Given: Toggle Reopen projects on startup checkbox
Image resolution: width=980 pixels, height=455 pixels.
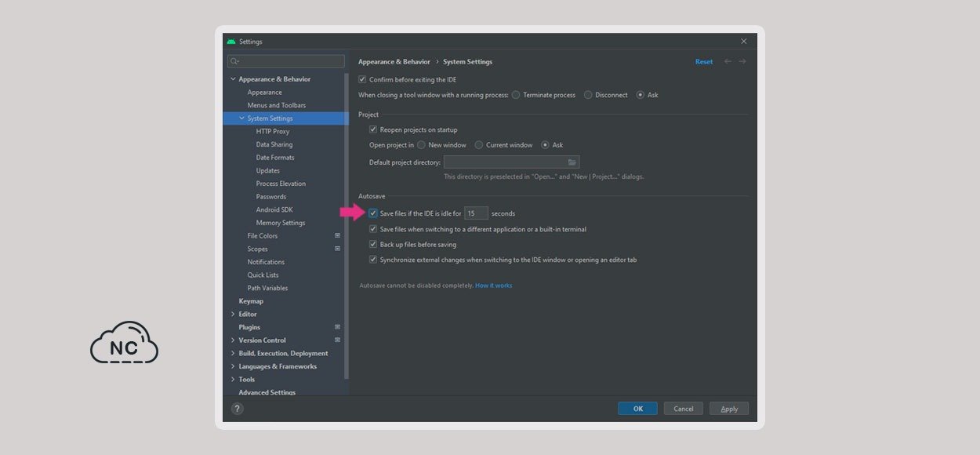Looking at the screenshot, I should click(x=373, y=129).
